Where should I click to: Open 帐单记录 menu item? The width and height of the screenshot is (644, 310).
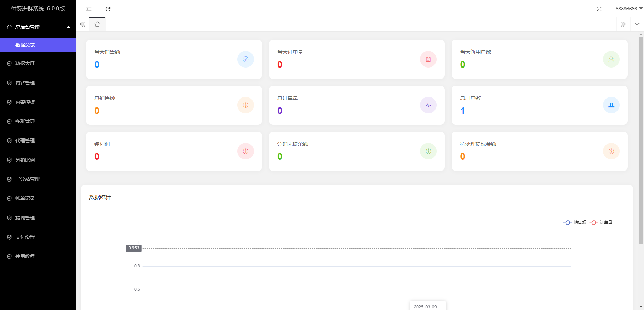pyautogui.click(x=38, y=198)
